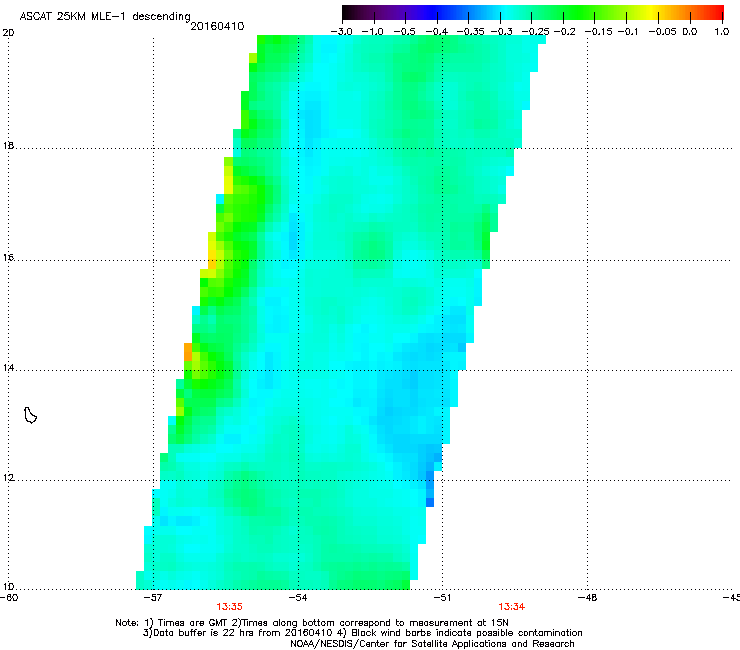Screen dimensions: 740x650
Task: Click the longitude axis label -51
Action: (x=442, y=598)
